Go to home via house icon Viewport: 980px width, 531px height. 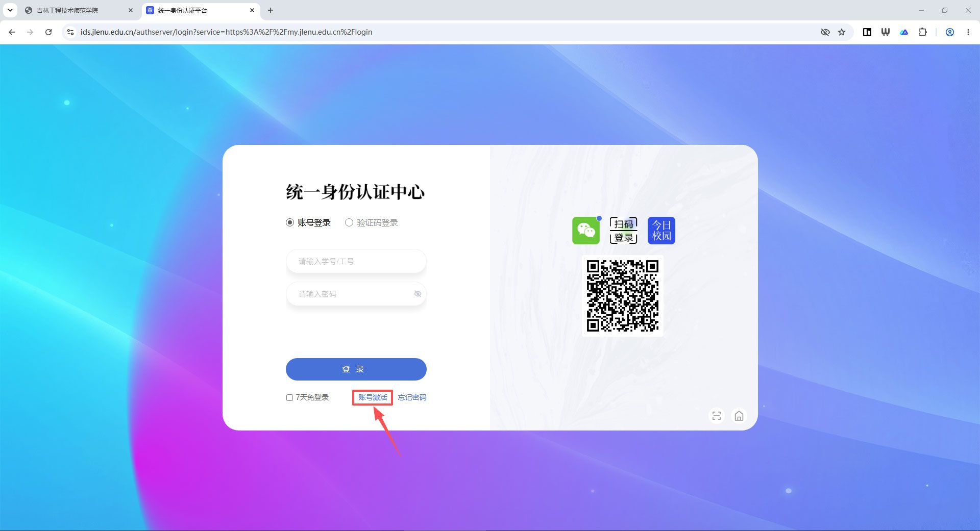click(739, 416)
